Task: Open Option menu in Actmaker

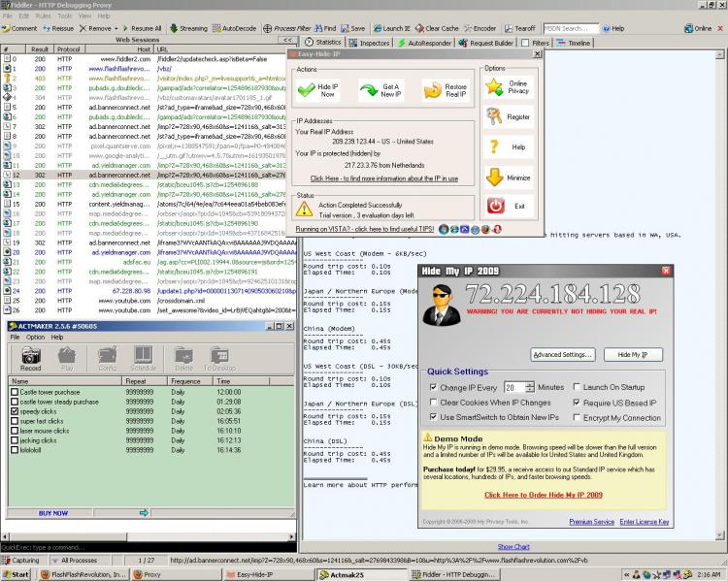Action: (35, 337)
